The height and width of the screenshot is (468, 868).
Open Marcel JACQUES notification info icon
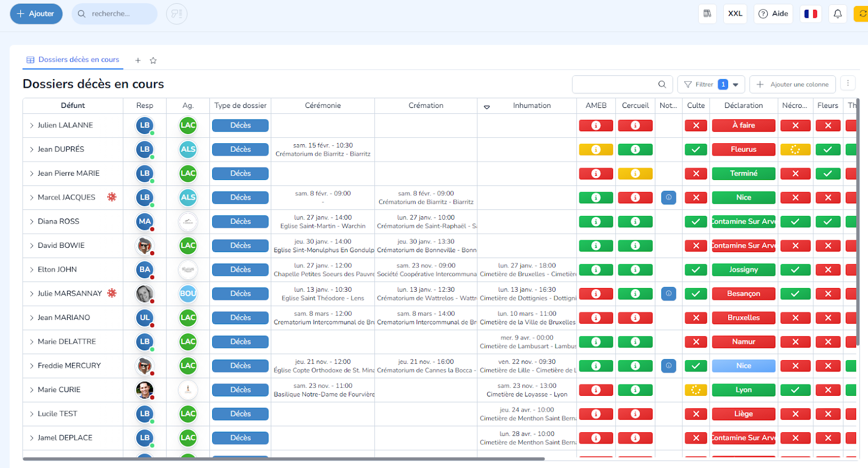click(668, 197)
